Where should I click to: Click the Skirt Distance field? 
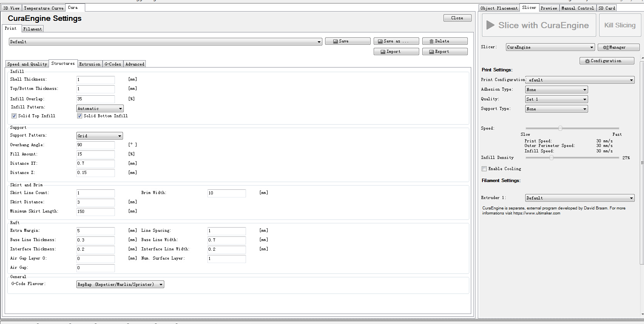pos(95,202)
